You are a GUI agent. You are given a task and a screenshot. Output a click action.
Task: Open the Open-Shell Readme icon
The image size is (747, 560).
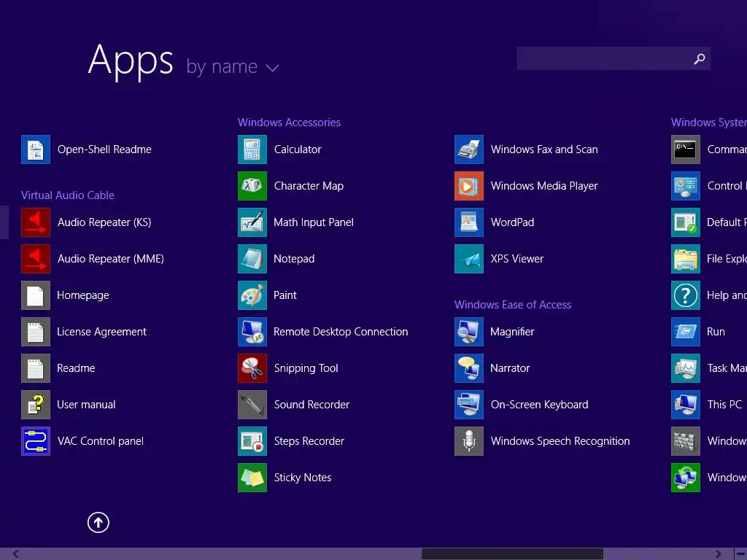36,149
